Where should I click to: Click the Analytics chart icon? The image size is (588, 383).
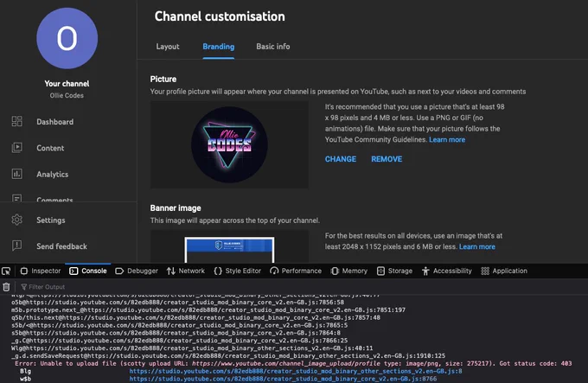pyautogui.click(x=17, y=174)
